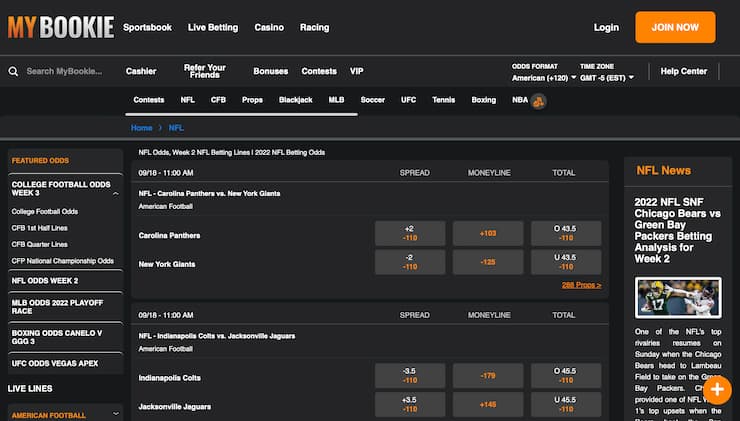Image resolution: width=740 pixels, height=421 pixels.
Task: Pick Jacksonville Jaguars +145 moneyline
Action: point(488,404)
